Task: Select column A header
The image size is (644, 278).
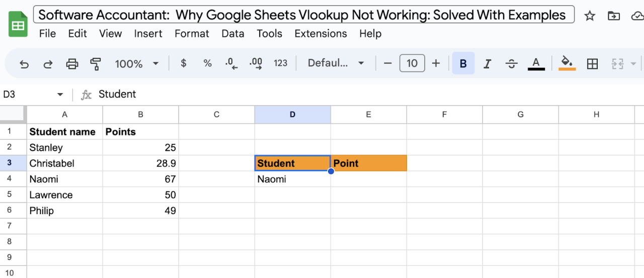Action: 64,115
